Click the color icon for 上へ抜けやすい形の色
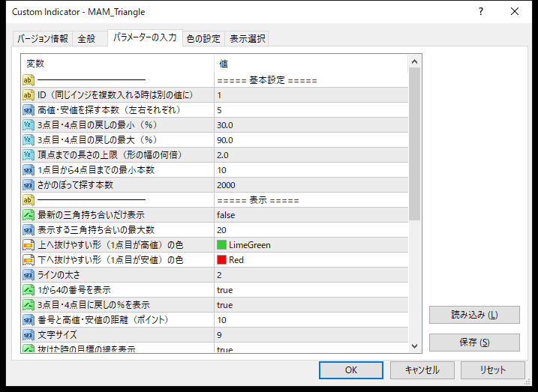 tap(29, 245)
